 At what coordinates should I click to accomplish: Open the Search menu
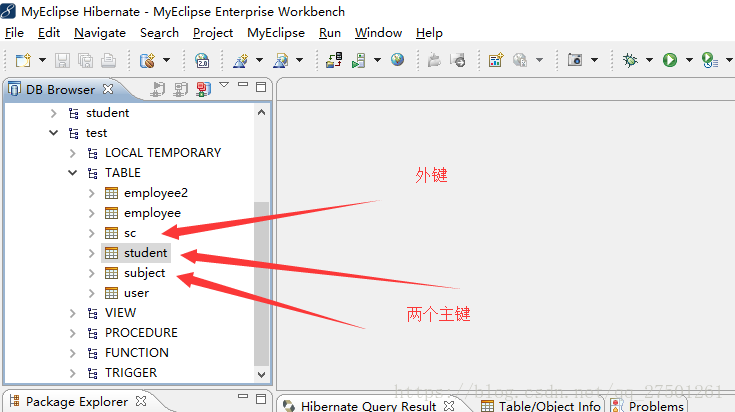159,33
